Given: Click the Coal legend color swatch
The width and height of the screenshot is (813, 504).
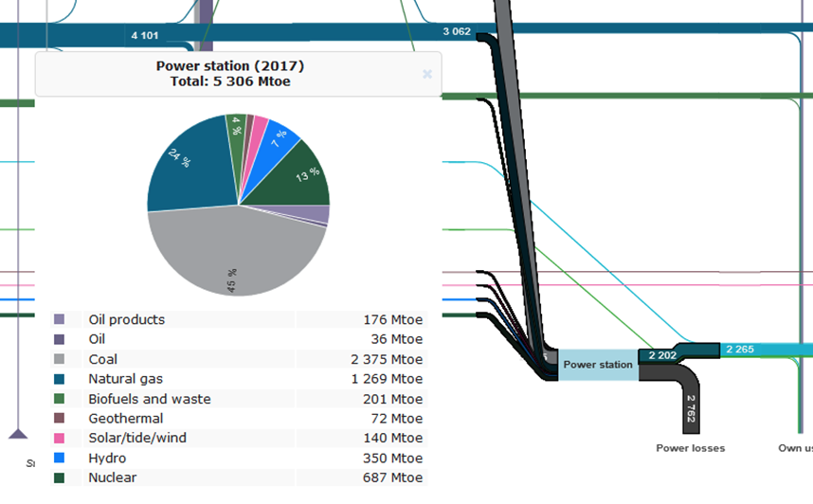Looking at the screenshot, I should [60, 359].
